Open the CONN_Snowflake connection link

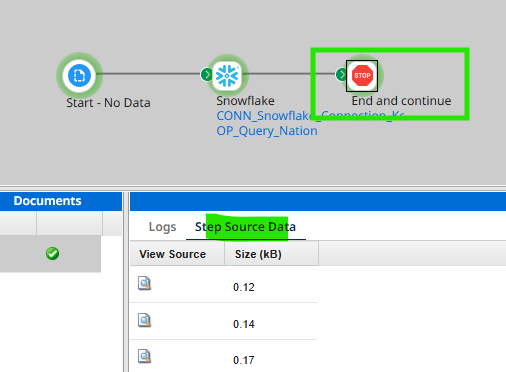pyautogui.click(x=310, y=116)
